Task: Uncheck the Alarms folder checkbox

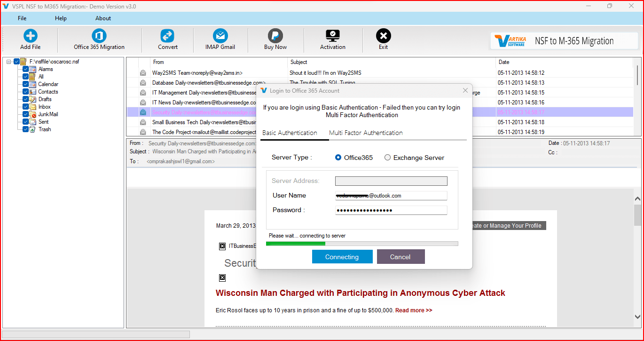Action: [x=26, y=69]
